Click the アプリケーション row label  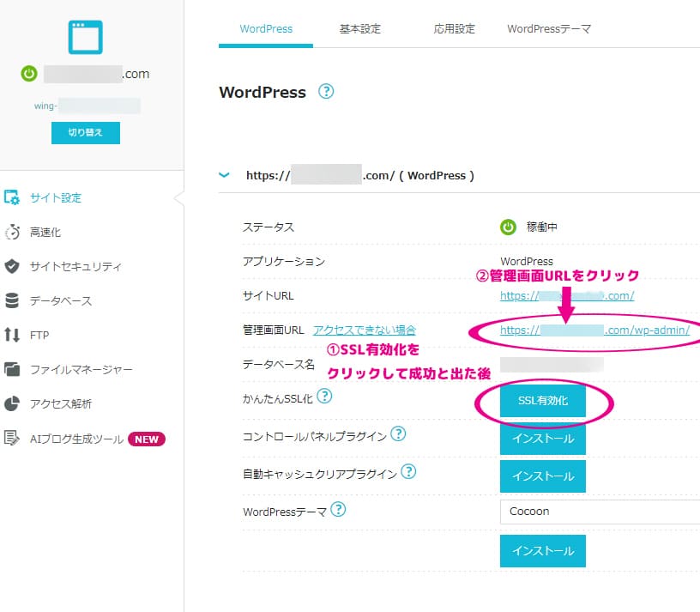pos(284,261)
